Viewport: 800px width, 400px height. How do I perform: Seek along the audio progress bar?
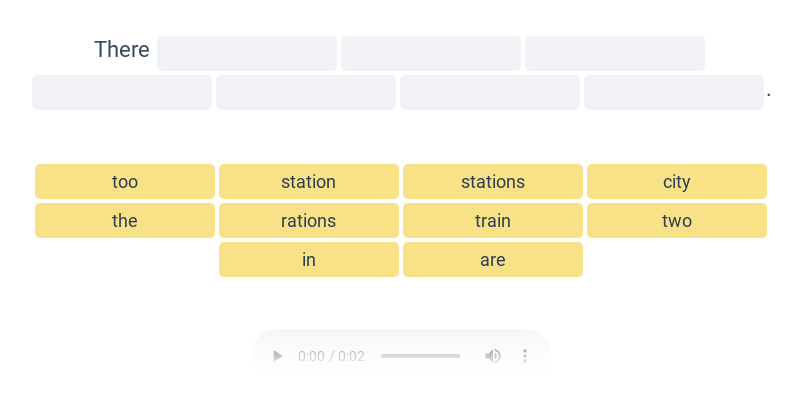[420, 356]
